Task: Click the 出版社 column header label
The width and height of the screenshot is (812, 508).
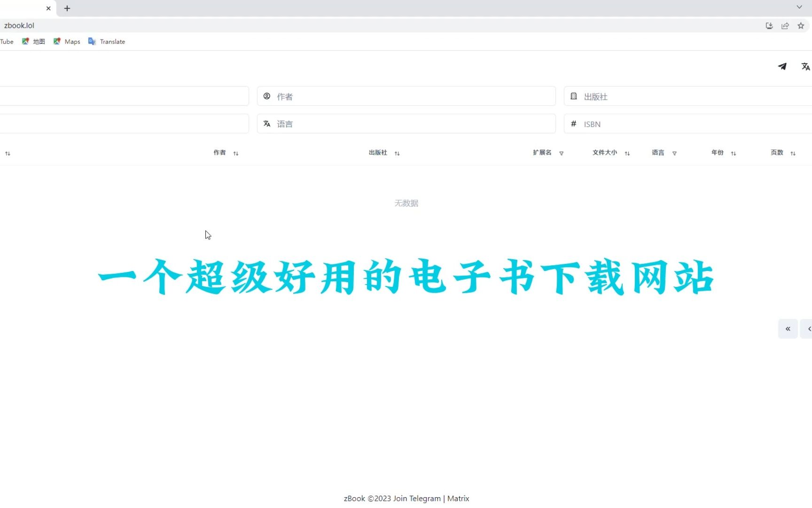Action: [x=378, y=152]
